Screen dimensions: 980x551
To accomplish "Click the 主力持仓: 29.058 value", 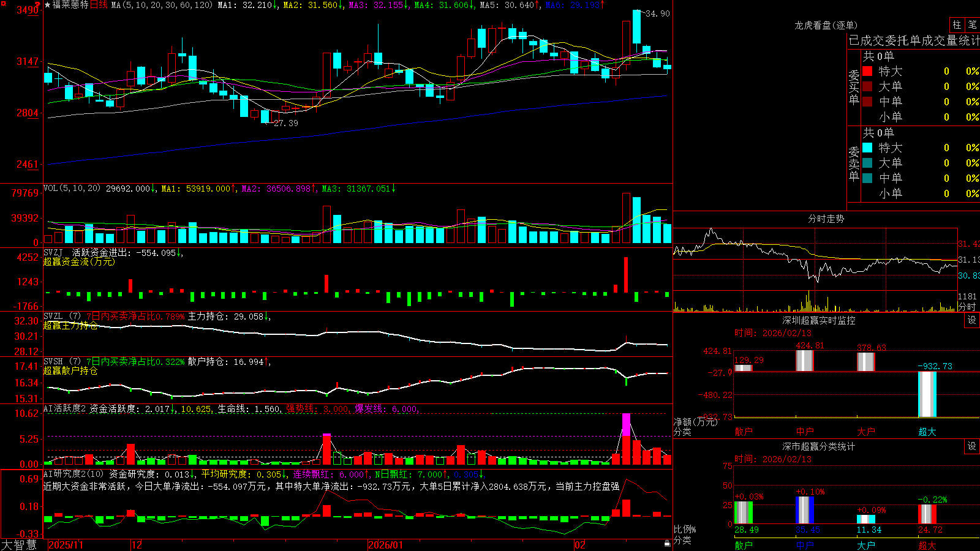I will point(228,317).
